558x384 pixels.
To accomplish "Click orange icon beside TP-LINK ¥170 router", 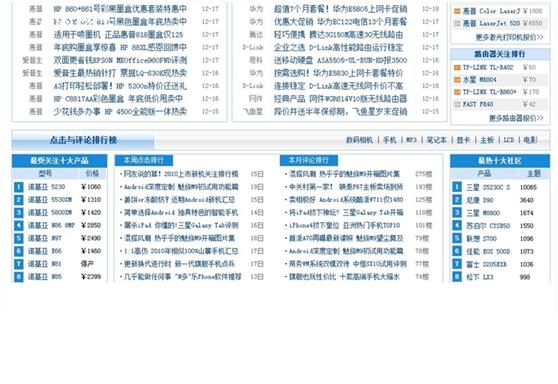I will 457,92.
